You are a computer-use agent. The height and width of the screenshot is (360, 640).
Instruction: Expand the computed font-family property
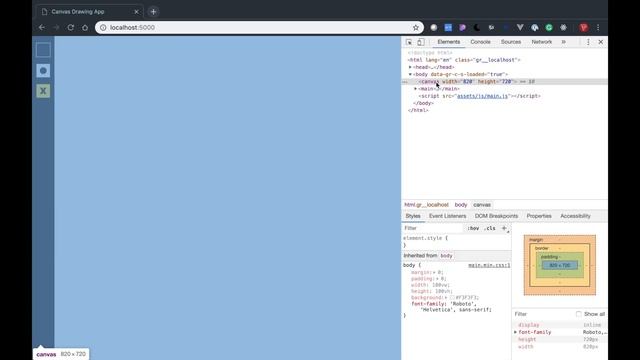[x=516, y=332]
